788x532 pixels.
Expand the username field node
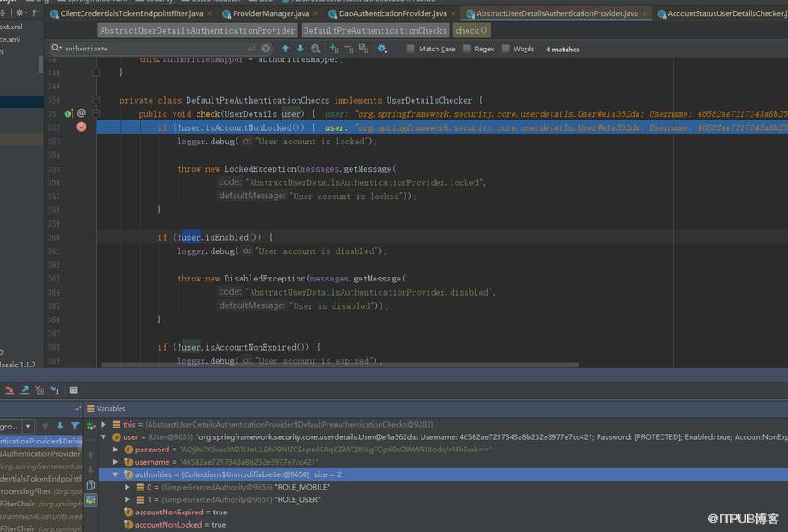(x=116, y=462)
